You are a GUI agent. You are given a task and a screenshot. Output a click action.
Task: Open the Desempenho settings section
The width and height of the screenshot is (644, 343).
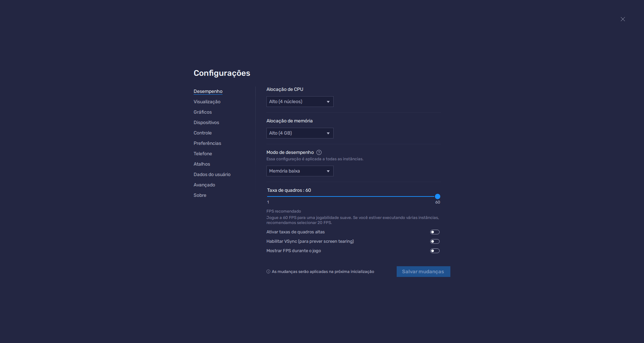(208, 91)
